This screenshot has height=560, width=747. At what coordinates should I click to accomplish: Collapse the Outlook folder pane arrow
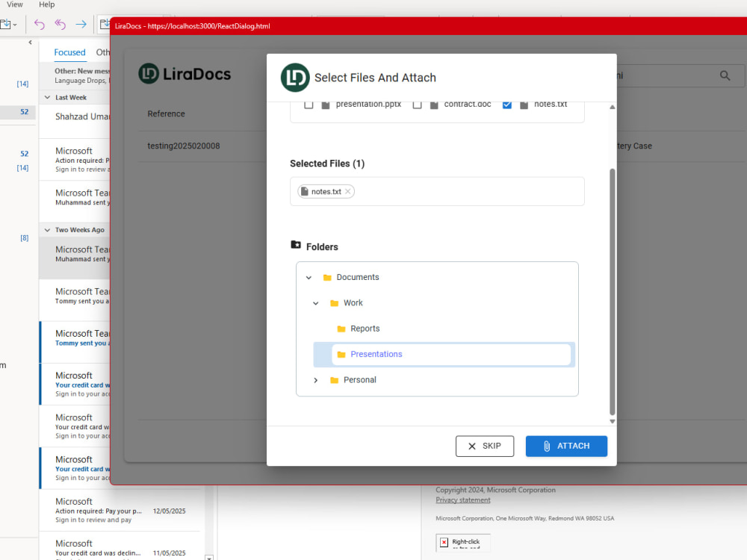(x=30, y=43)
